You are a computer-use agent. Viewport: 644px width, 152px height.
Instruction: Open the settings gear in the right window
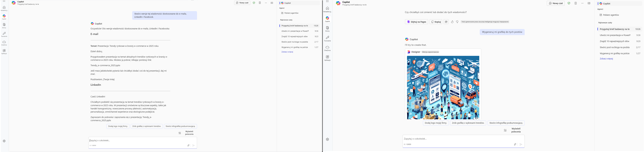click(327, 139)
